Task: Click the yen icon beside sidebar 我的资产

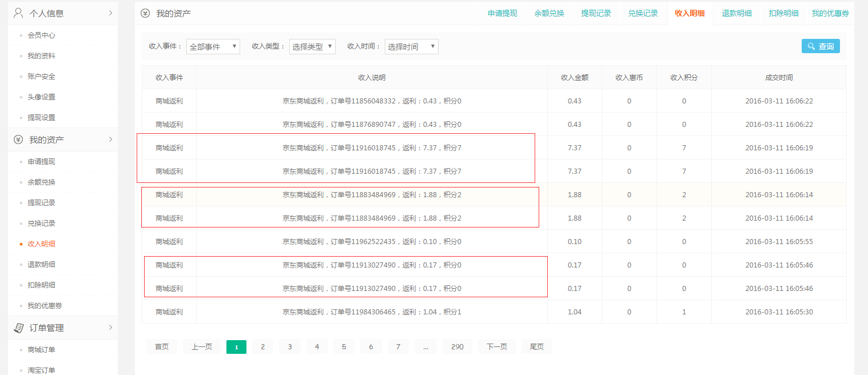Action: pyautogui.click(x=18, y=139)
